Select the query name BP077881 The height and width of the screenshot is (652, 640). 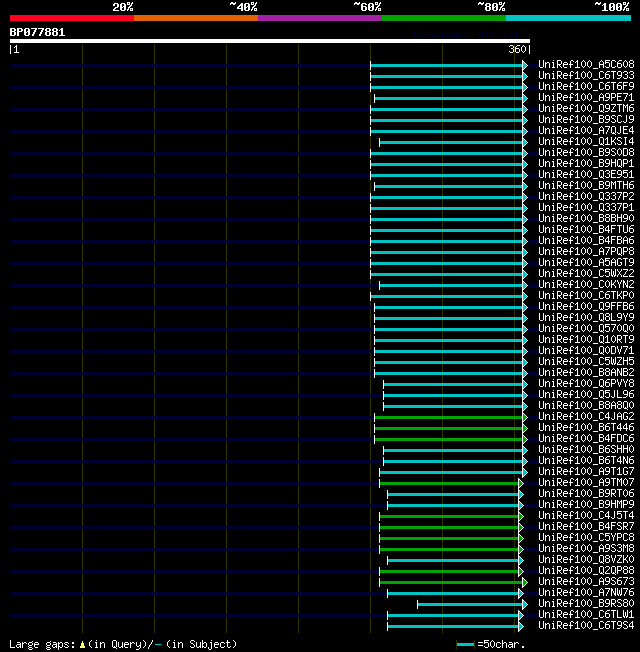click(x=37, y=32)
